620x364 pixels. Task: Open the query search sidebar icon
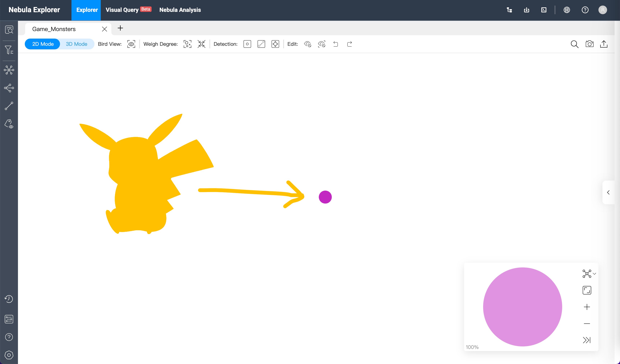9,30
